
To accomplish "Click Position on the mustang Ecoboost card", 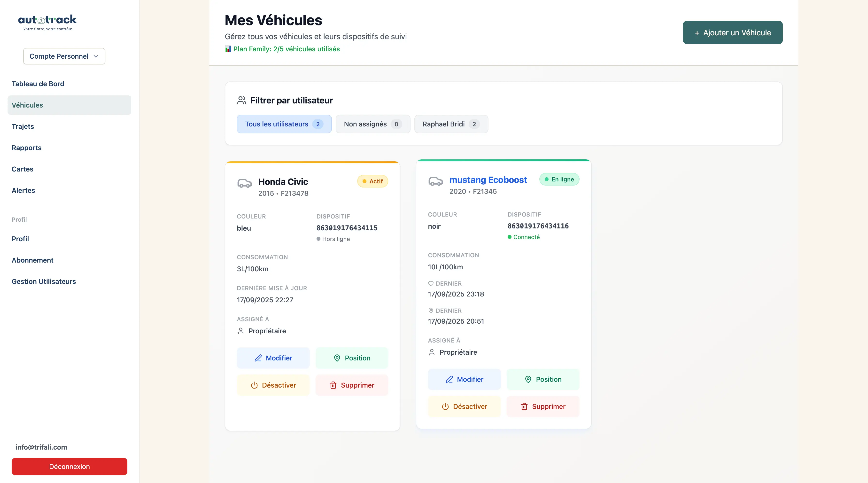I will tap(543, 380).
